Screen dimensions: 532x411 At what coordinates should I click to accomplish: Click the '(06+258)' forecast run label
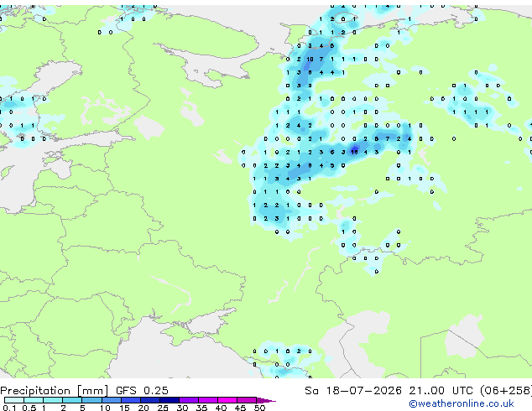point(506,391)
